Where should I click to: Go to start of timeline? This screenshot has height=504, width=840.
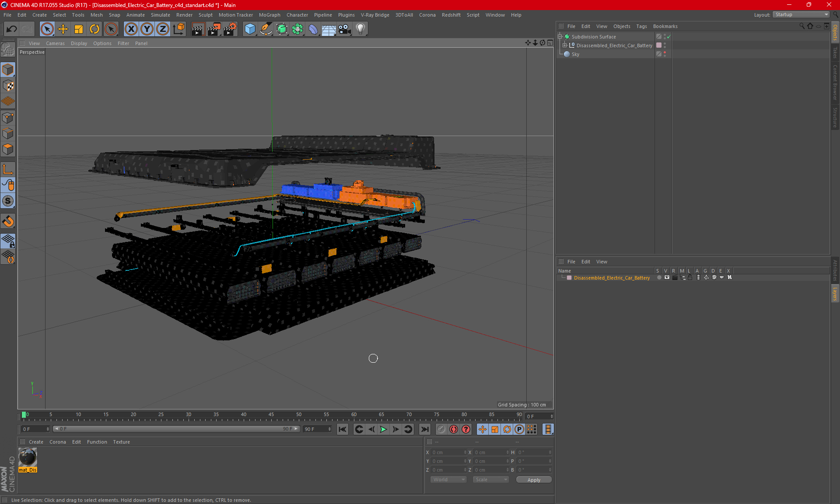(x=343, y=429)
